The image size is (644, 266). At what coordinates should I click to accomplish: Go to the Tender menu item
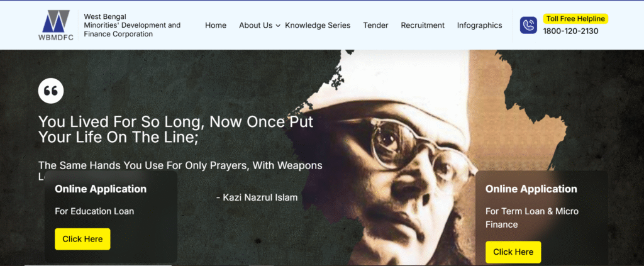[x=375, y=25]
